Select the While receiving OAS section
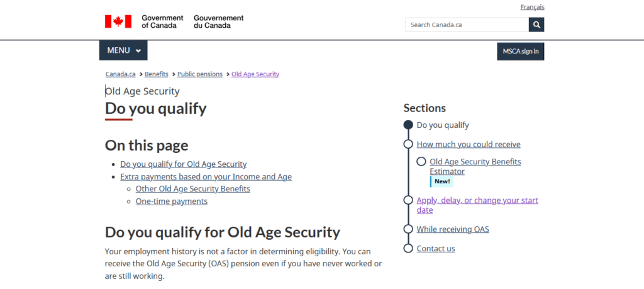 click(453, 229)
